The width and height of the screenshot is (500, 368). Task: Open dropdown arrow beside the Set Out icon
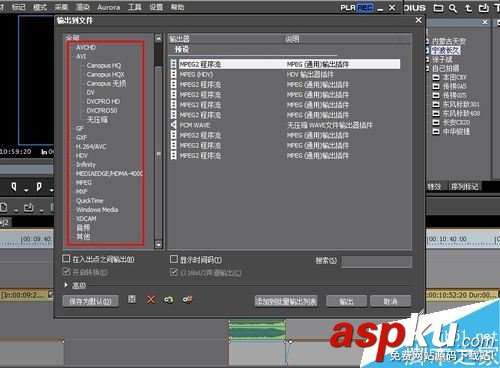[x=51, y=191]
